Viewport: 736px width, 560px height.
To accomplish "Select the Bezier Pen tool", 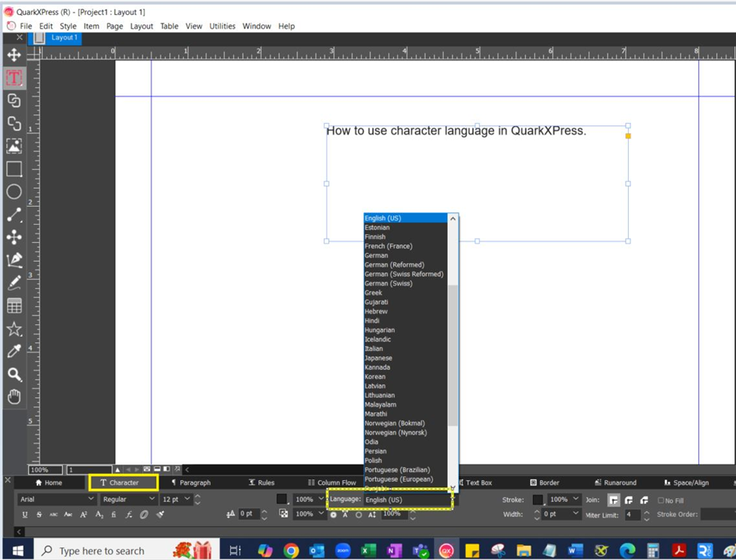I will [x=14, y=259].
